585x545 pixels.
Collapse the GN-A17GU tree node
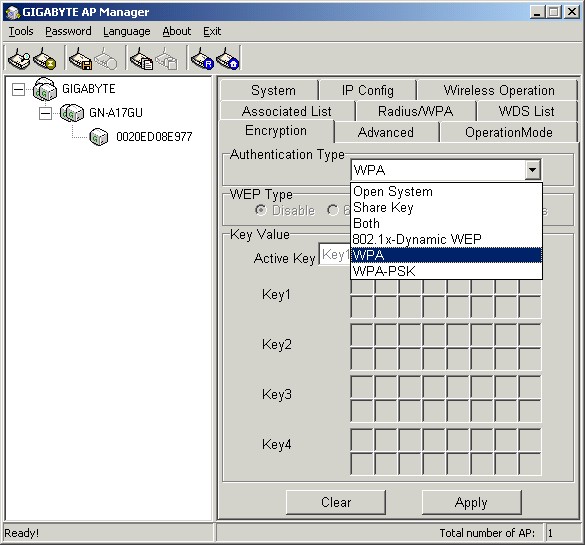point(45,113)
